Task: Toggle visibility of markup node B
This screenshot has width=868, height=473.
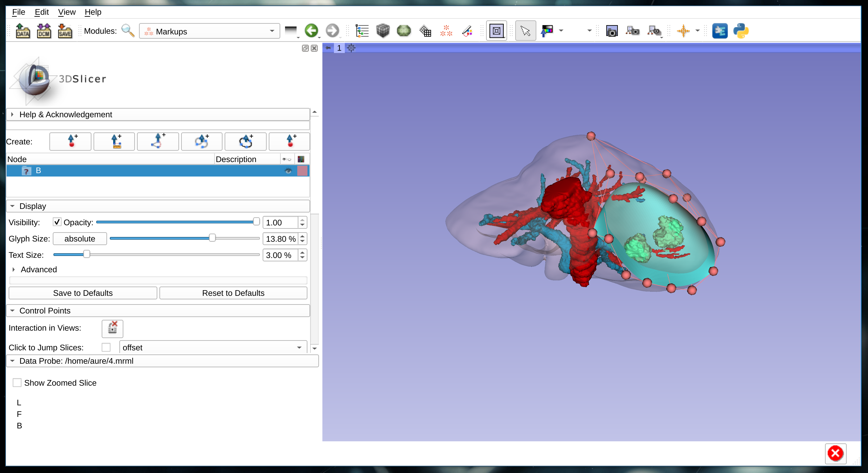Action: click(x=288, y=171)
